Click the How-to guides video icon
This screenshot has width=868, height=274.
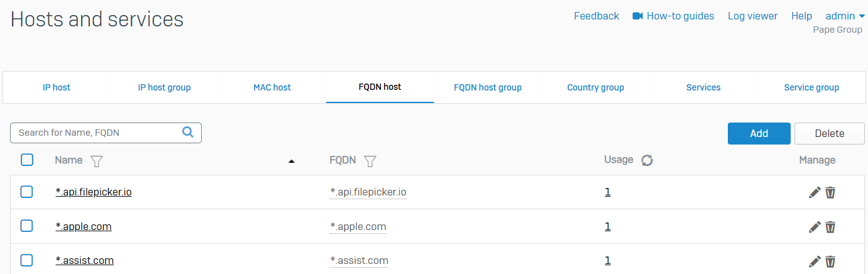click(638, 16)
